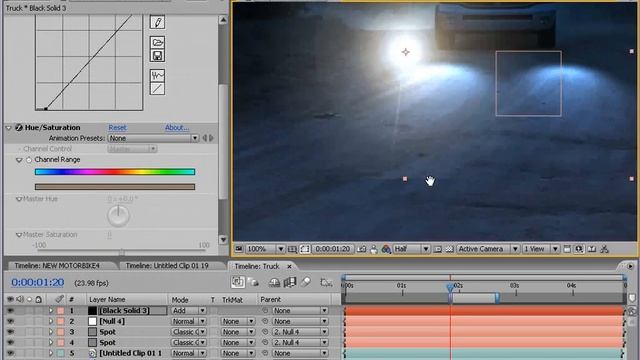Screen dimensions: 640x360
Task: Click the Mode column header
Action: 180,300
